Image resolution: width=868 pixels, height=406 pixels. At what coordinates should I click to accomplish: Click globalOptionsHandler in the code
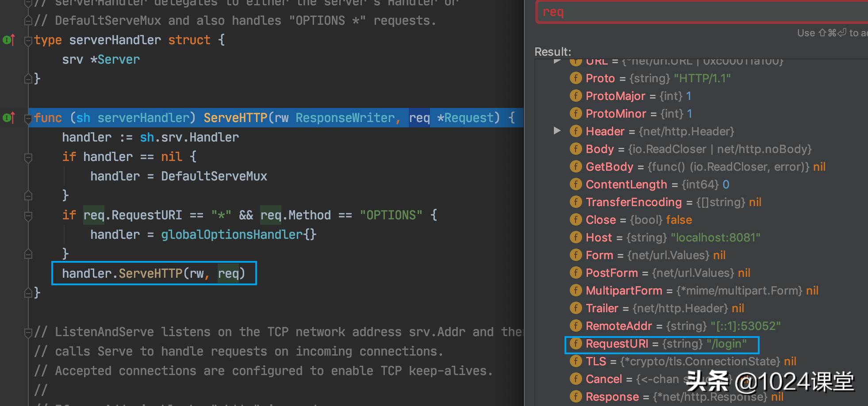232,235
